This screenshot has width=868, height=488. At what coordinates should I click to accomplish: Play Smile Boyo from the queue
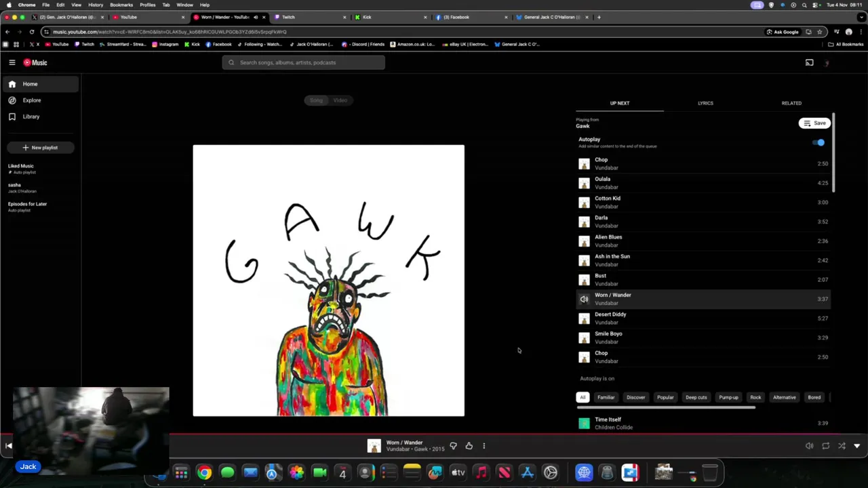[x=703, y=338]
